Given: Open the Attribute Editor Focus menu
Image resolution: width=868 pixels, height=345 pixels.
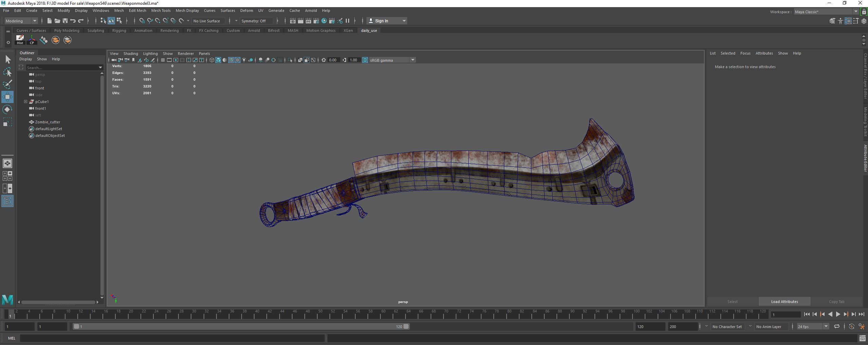Looking at the screenshot, I should coord(745,53).
